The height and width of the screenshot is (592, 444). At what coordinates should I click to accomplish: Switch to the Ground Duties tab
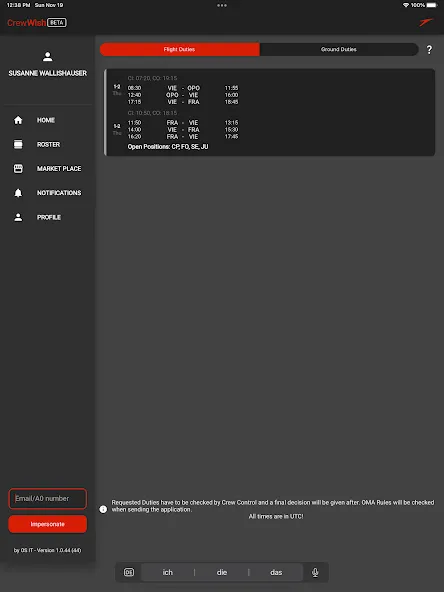pyautogui.click(x=339, y=49)
